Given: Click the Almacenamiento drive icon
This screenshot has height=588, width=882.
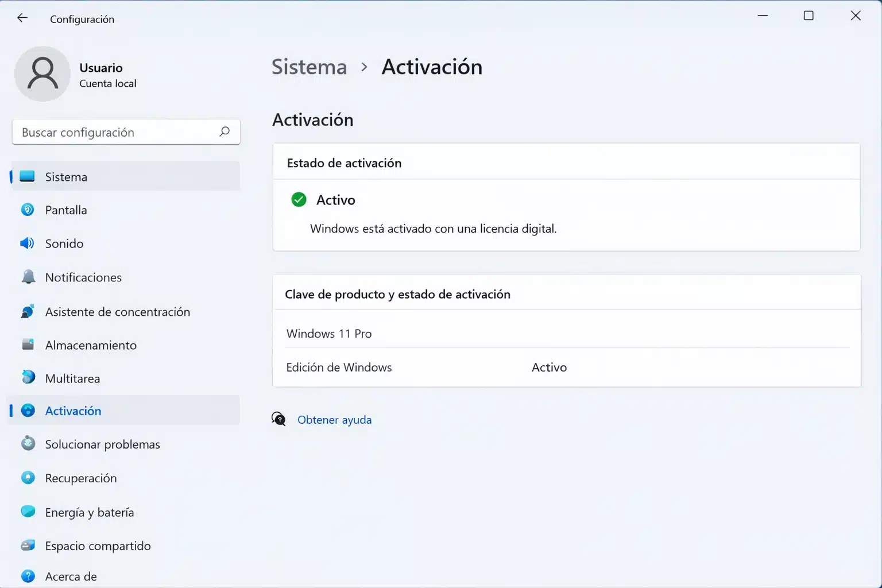Looking at the screenshot, I should point(28,345).
